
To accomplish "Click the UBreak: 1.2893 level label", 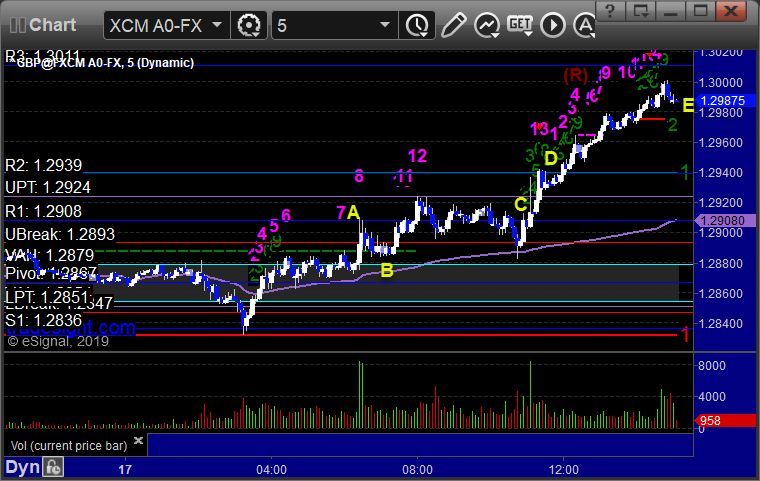I will (60, 235).
